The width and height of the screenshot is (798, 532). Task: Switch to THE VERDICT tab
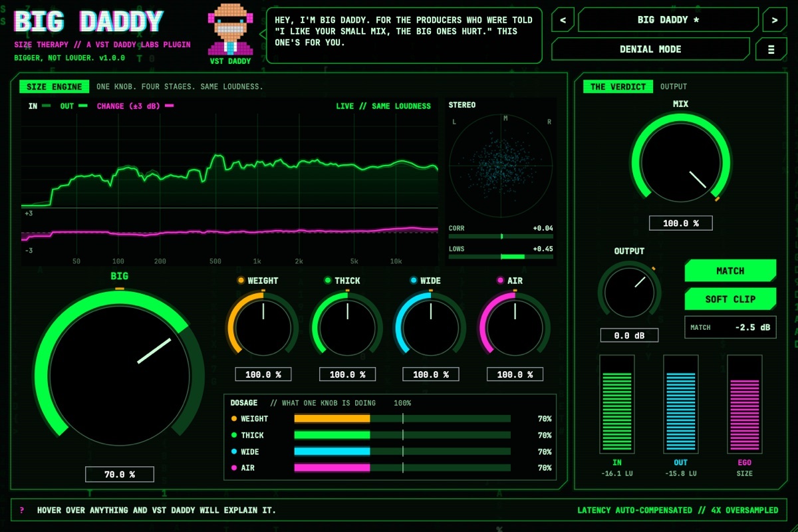618,86
